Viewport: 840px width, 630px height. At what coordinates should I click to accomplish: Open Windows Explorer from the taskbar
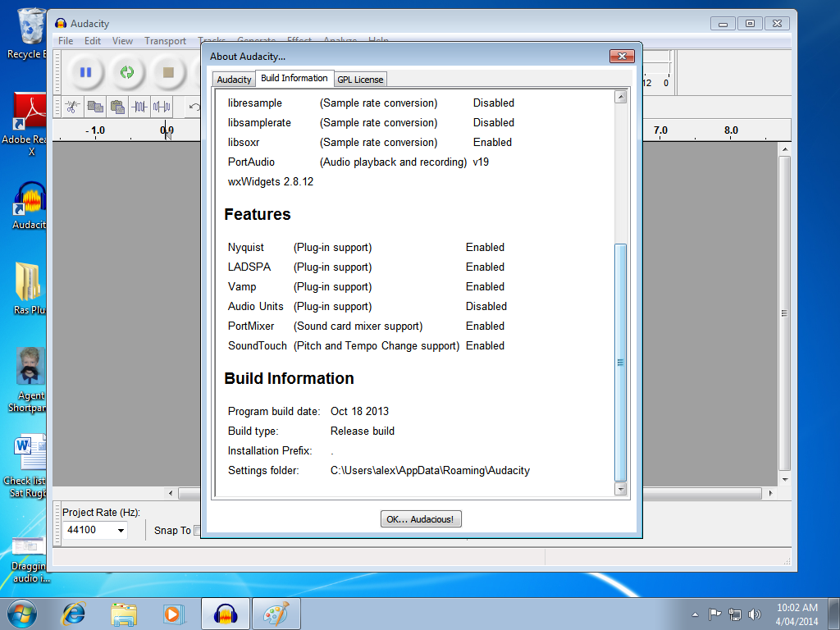coord(124,614)
